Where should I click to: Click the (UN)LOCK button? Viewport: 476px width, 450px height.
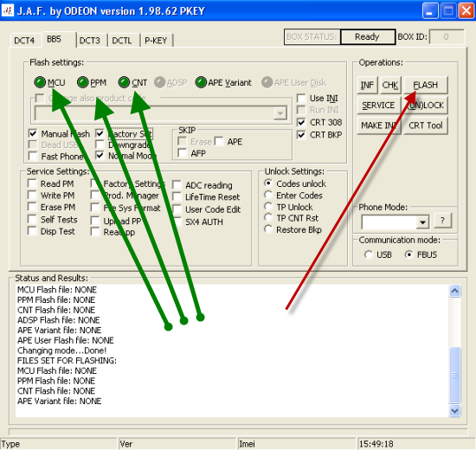[426, 106]
